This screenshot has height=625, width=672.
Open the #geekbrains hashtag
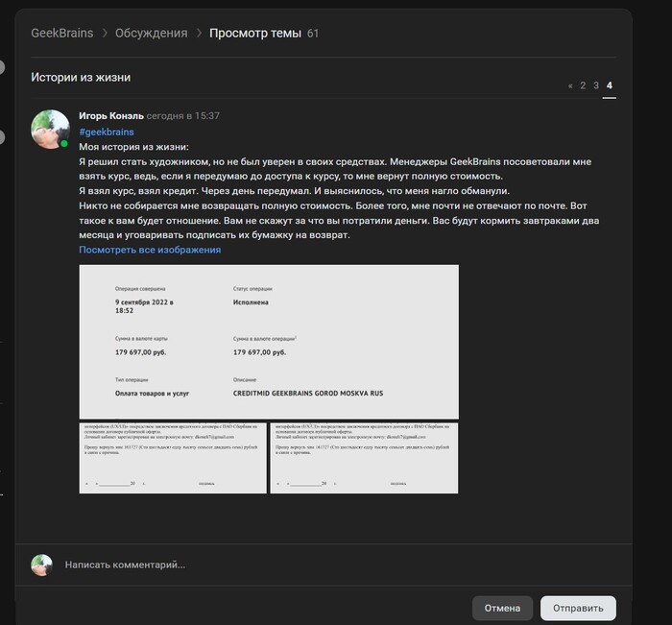(107, 132)
